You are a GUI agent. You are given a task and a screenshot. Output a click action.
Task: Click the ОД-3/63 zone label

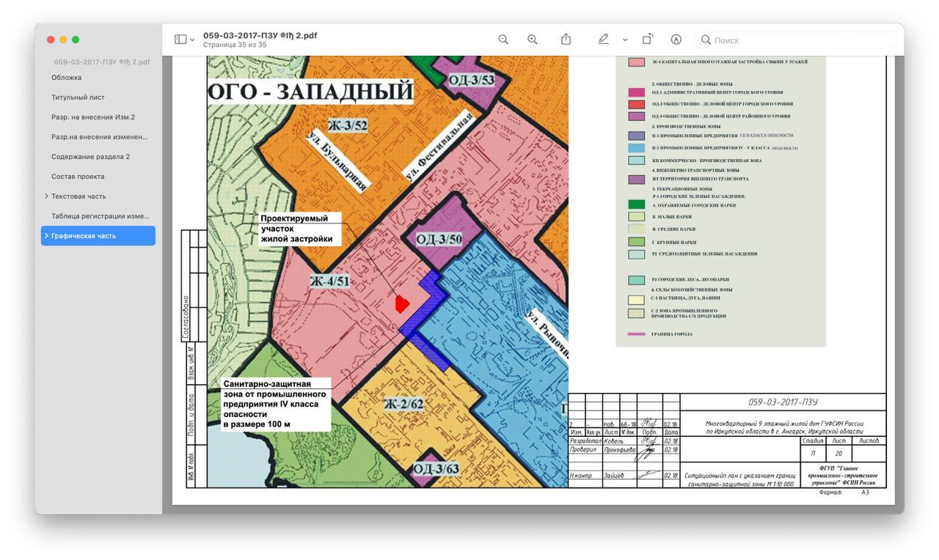pyautogui.click(x=436, y=469)
